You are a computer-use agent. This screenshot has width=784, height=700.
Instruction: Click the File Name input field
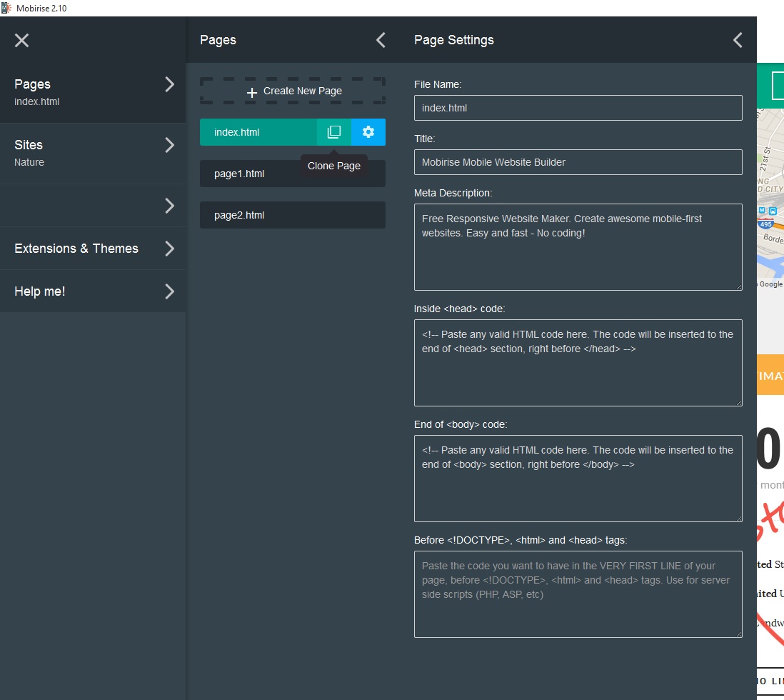pyautogui.click(x=578, y=108)
